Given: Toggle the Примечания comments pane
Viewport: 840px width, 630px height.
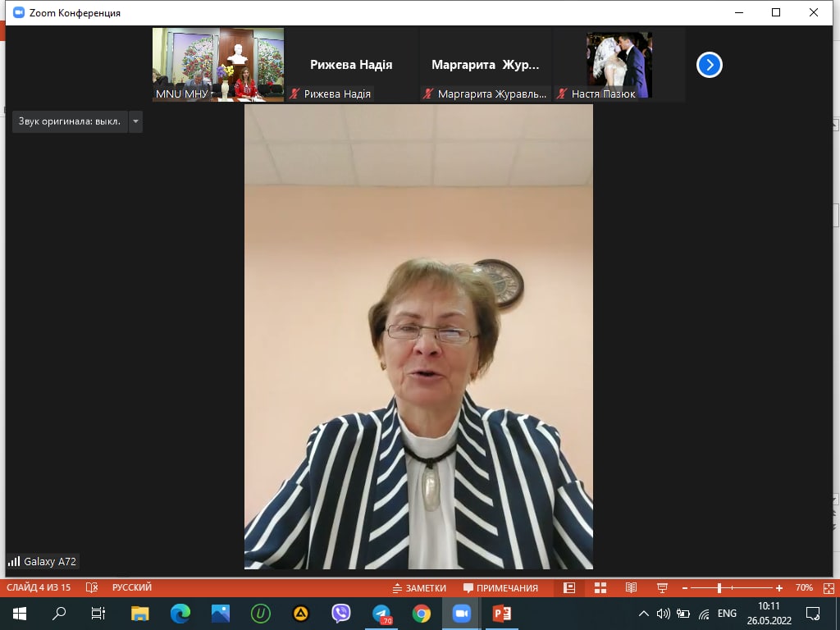Looking at the screenshot, I should point(501,587).
